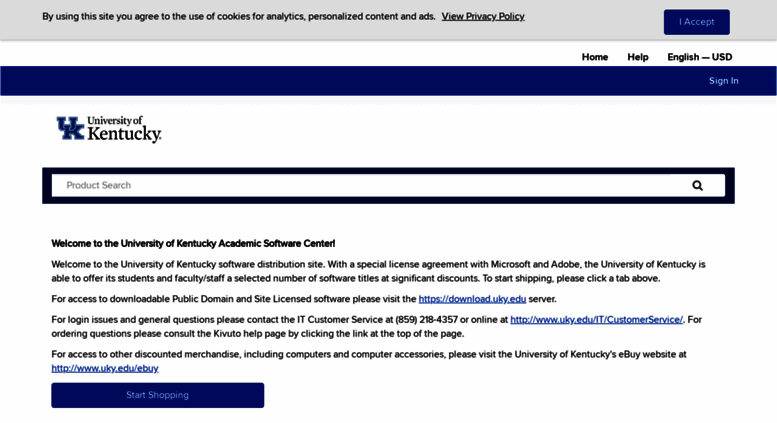
Task: Expand the English — USD language selector
Action: [699, 57]
